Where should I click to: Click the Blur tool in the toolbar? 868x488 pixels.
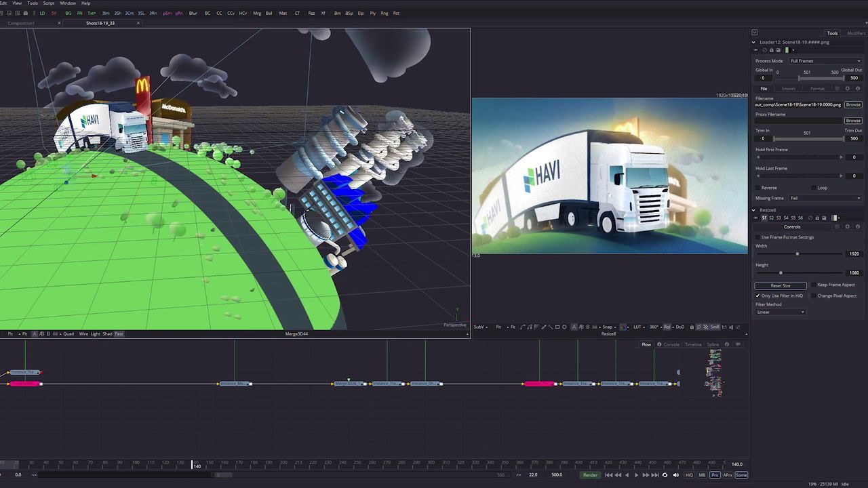tap(193, 13)
